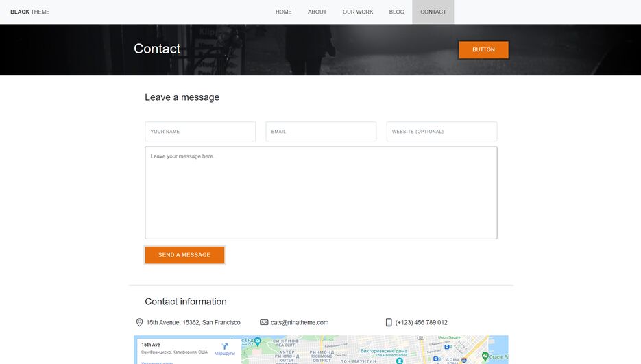The width and height of the screenshot is (641, 364).
Task: Open the Our Work nav link
Action: 358,12
